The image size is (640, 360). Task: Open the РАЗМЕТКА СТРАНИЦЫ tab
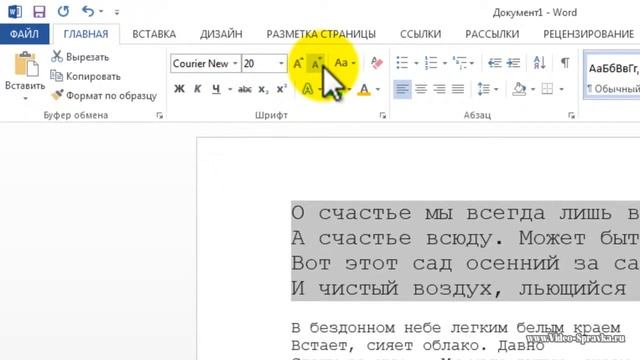(x=321, y=34)
